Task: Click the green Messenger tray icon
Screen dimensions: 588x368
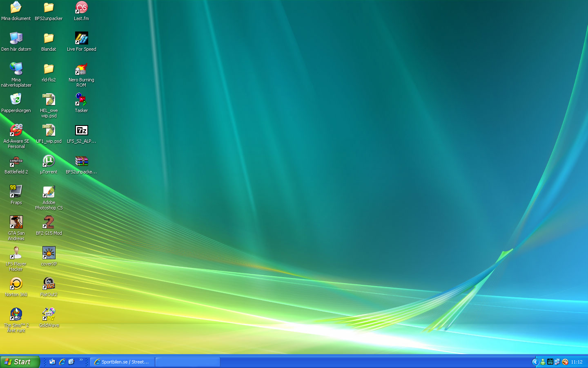Action: 543,362
